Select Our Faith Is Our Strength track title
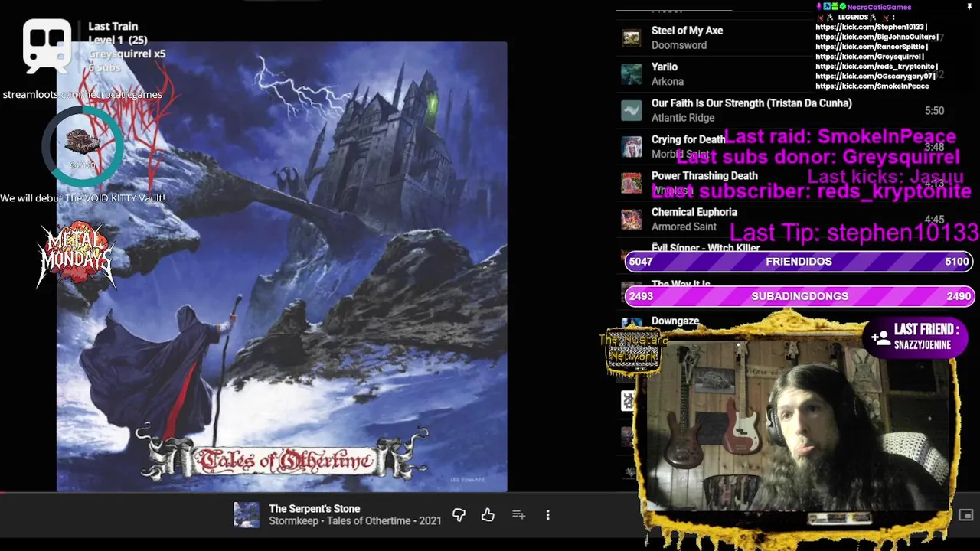 [751, 103]
